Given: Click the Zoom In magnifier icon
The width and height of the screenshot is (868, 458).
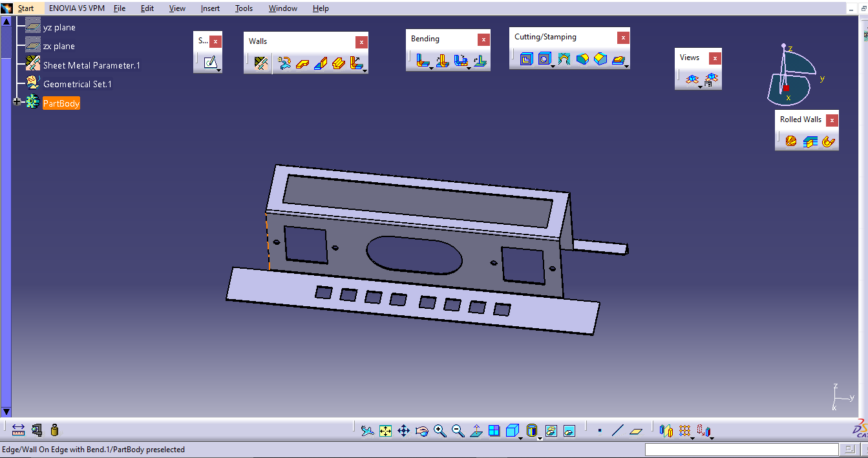Looking at the screenshot, I should pyautogui.click(x=440, y=430).
